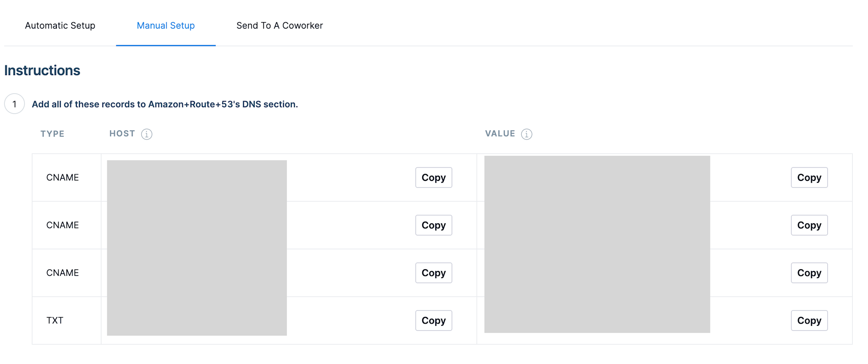This screenshot has height=364, width=868.
Task: Click the VALUE column info icon
Action: 526,134
